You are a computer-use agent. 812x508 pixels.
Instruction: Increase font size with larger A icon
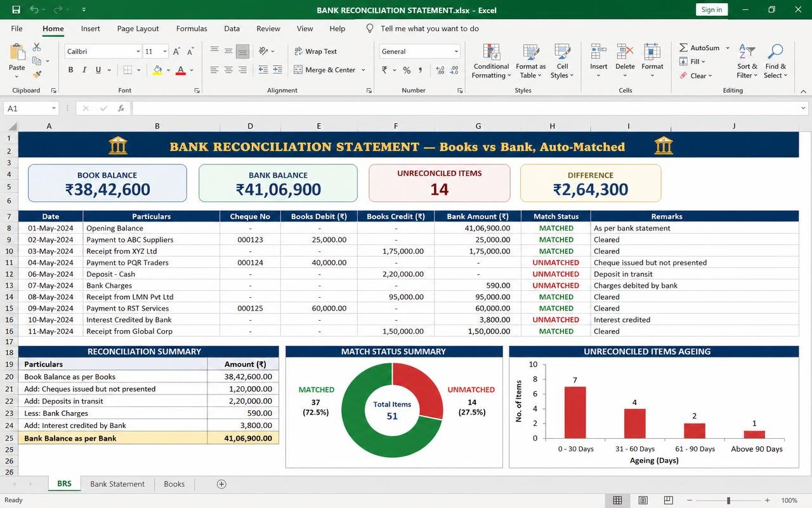[177, 51]
